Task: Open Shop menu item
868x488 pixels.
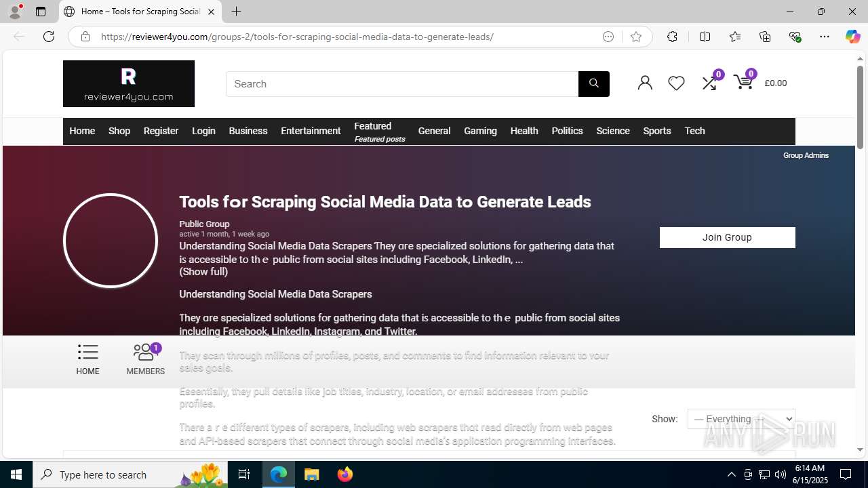Action: (x=119, y=131)
